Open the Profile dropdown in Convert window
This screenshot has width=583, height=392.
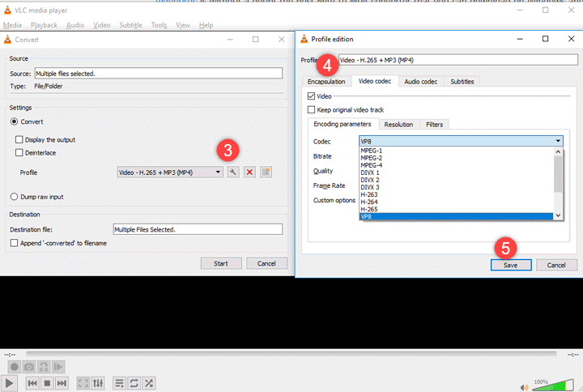point(170,173)
